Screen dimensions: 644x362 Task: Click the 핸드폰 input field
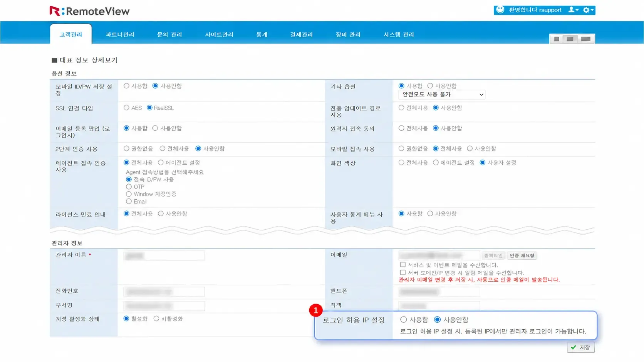click(439, 292)
